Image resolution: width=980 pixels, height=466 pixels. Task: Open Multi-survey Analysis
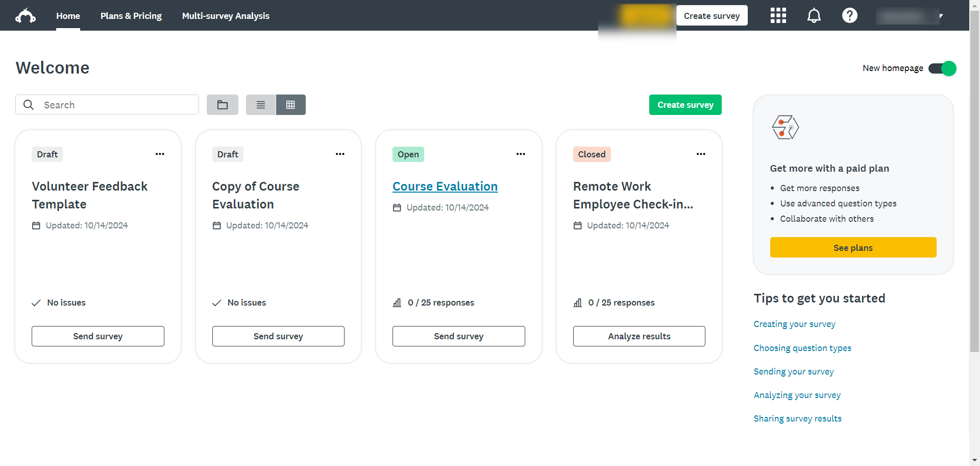[226, 16]
